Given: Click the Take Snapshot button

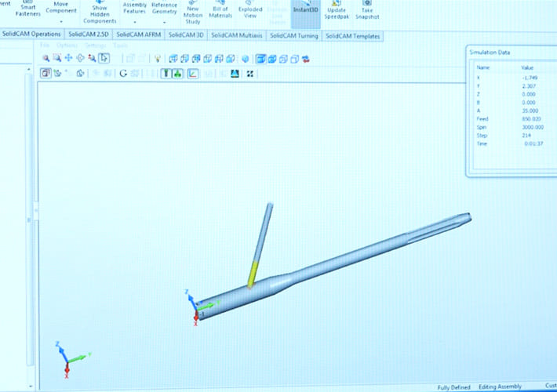Looking at the screenshot, I should pos(367,11).
